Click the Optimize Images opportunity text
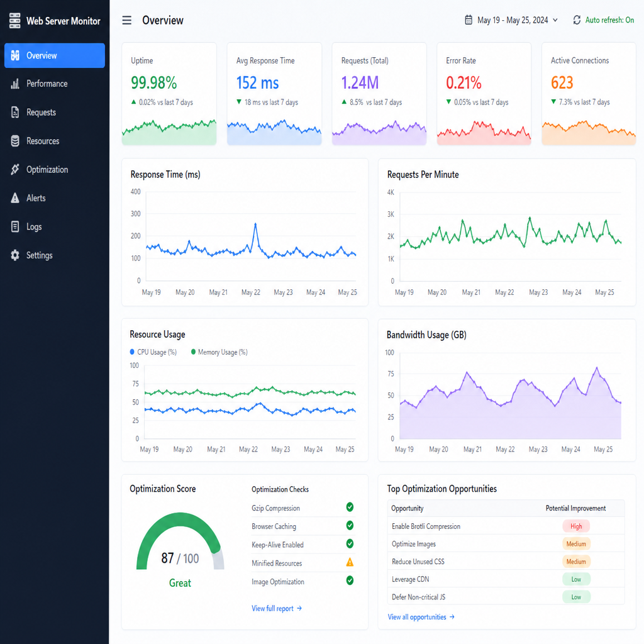The image size is (644, 644). click(x=414, y=544)
